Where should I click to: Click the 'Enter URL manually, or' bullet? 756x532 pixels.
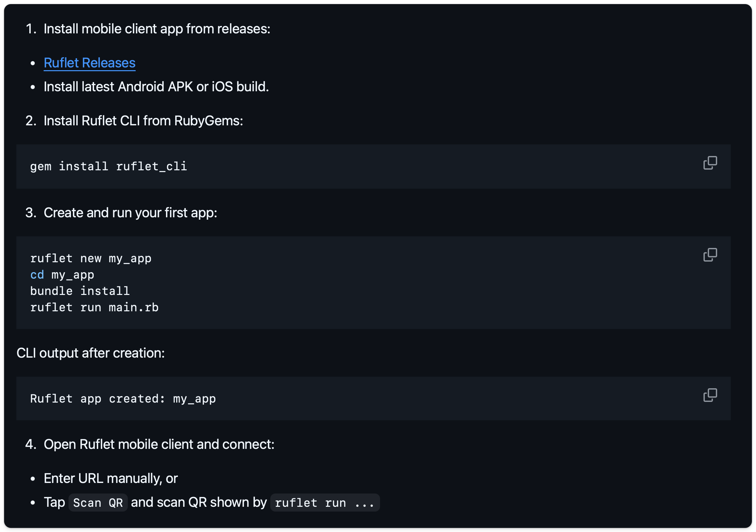point(110,479)
